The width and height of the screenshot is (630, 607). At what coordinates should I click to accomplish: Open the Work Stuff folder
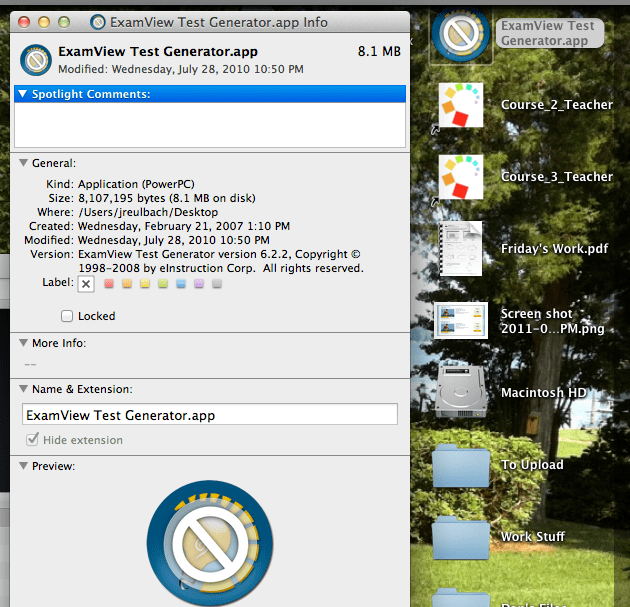[x=460, y=537]
